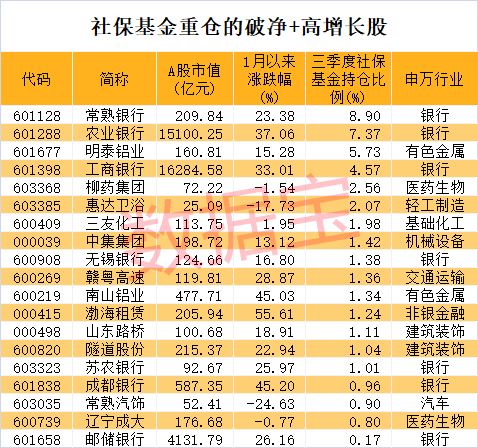The height and width of the screenshot is (448, 478).
Task: Select the name 农业银行
Action: coord(115,133)
